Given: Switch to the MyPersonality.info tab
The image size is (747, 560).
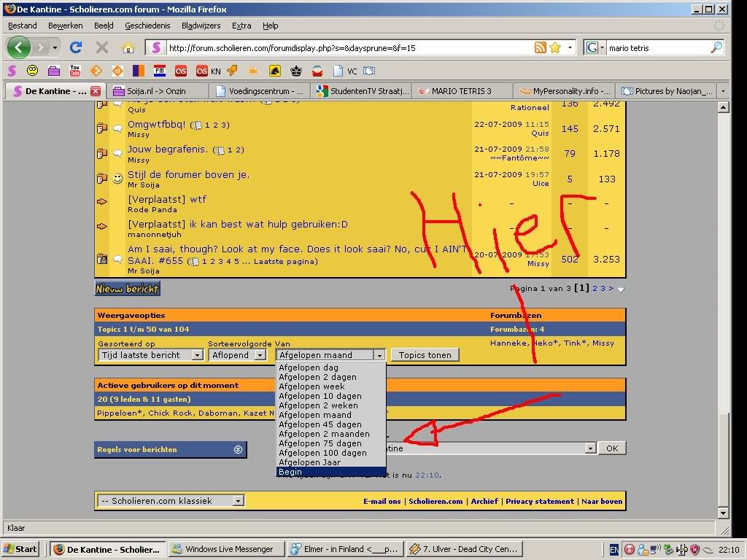Looking at the screenshot, I should tap(564, 91).
